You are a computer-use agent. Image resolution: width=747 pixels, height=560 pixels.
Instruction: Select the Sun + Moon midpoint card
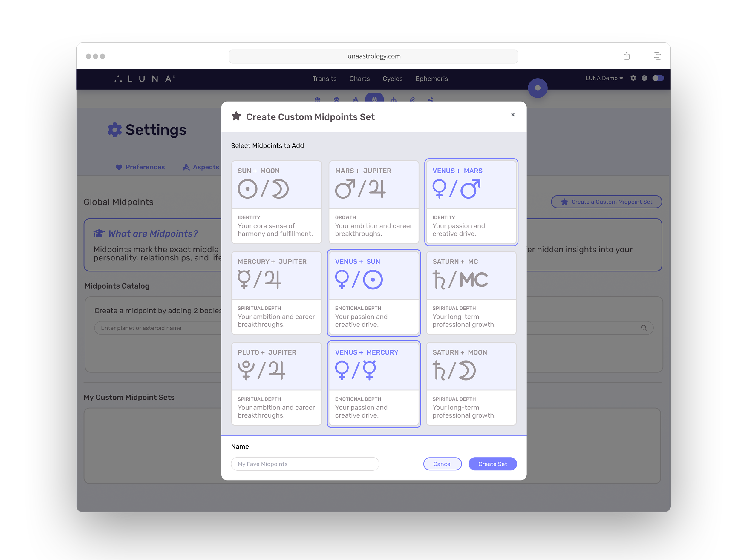[x=276, y=202]
